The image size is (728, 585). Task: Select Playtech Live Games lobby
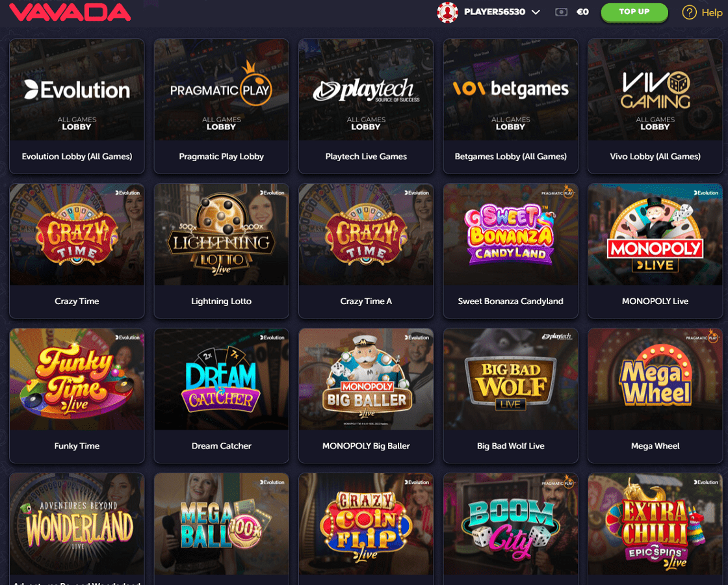(366, 107)
